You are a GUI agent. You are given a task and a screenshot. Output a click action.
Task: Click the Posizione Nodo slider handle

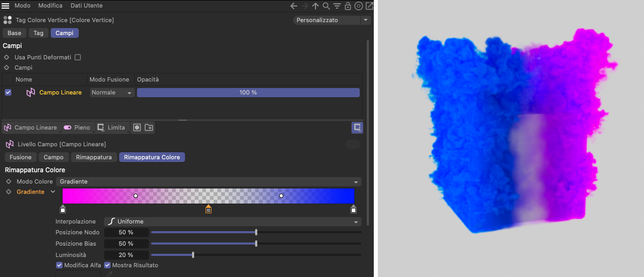click(256, 232)
